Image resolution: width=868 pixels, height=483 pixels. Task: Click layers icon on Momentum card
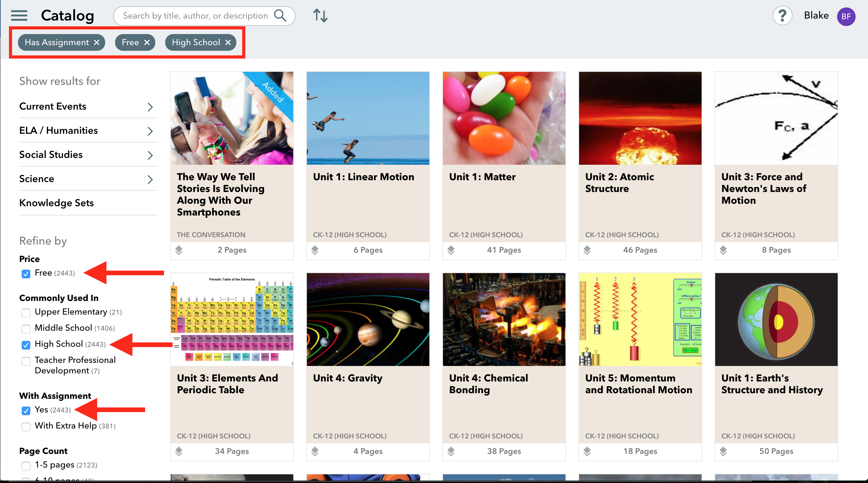pos(587,451)
